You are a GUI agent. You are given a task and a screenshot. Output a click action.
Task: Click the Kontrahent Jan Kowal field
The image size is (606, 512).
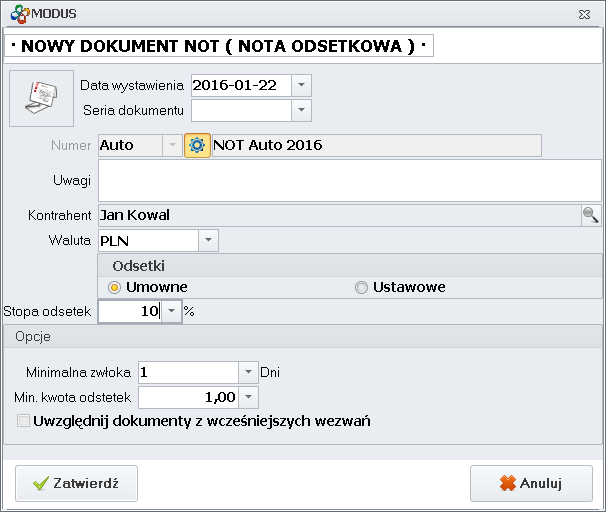click(x=340, y=215)
